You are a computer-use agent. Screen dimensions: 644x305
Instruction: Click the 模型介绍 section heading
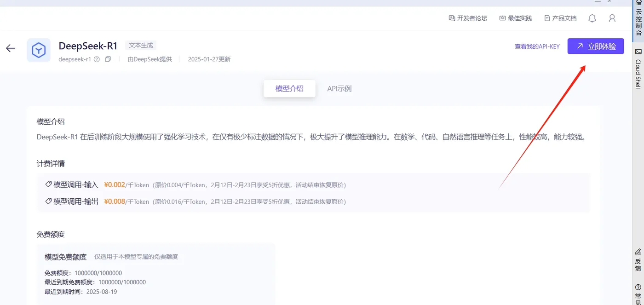coord(51,121)
